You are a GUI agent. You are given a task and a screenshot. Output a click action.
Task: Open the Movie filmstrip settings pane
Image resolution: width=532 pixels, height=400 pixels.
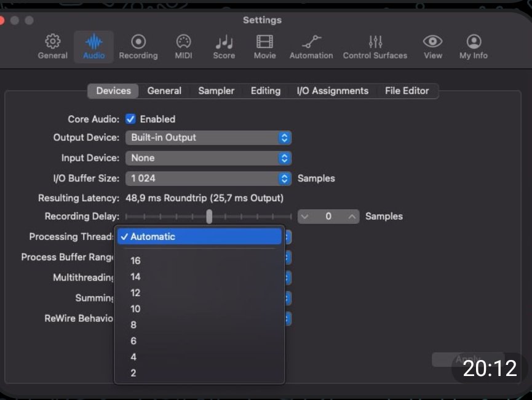pos(264,47)
